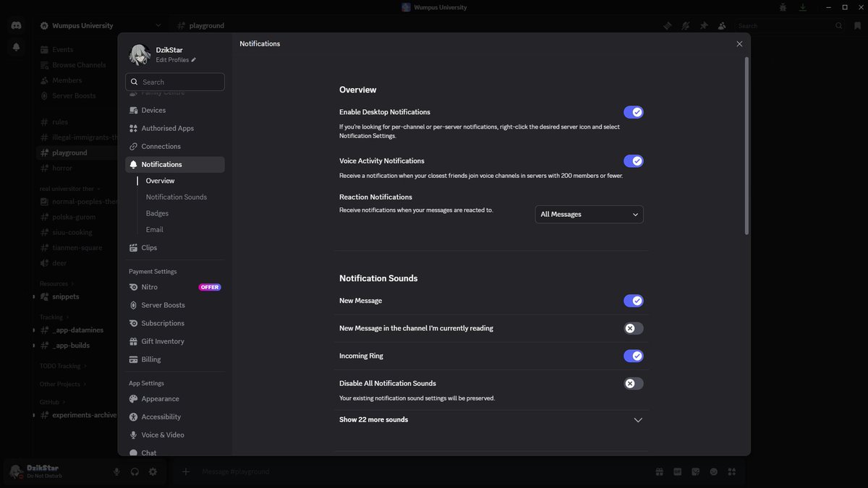Toggle Incoming Ring sound switch

tap(633, 356)
